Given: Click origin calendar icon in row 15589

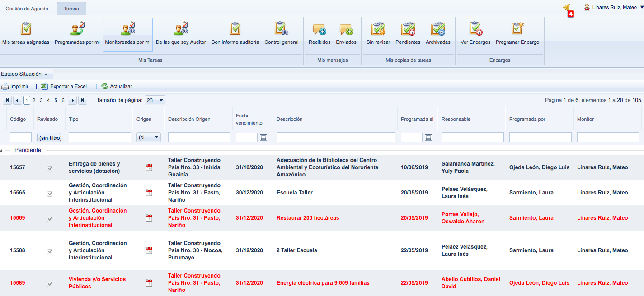Looking at the screenshot, I should click(x=149, y=283).
